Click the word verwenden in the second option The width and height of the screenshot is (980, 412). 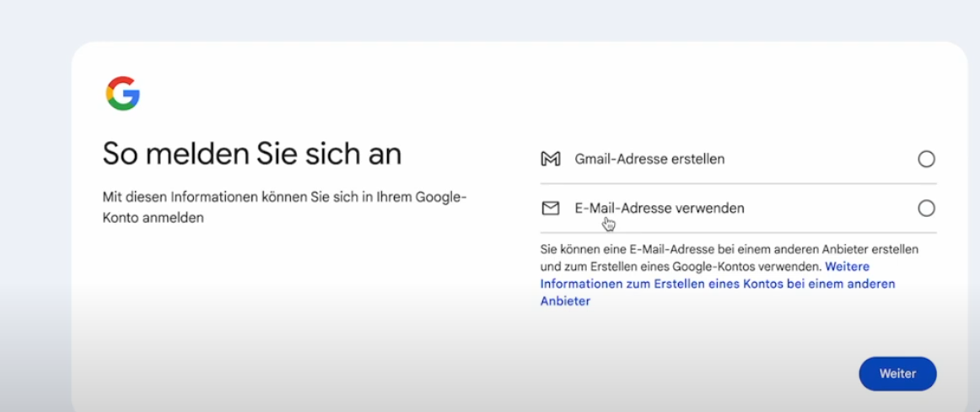(712, 209)
